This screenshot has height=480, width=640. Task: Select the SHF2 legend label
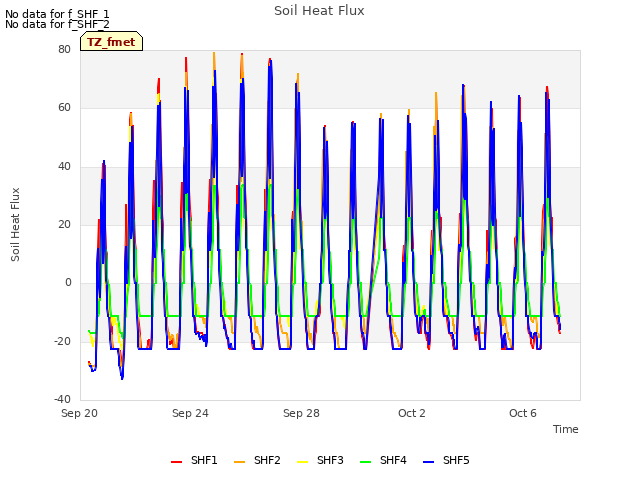(x=267, y=460)
